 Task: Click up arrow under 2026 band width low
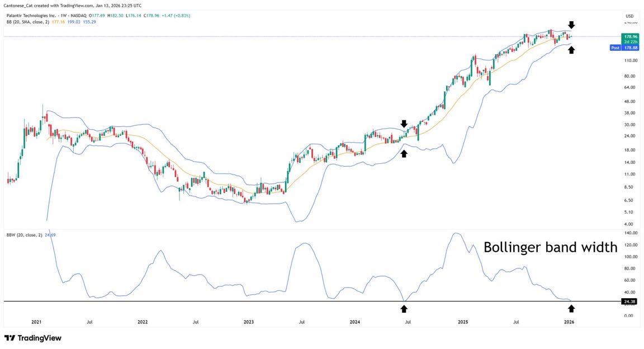point(571,308)
